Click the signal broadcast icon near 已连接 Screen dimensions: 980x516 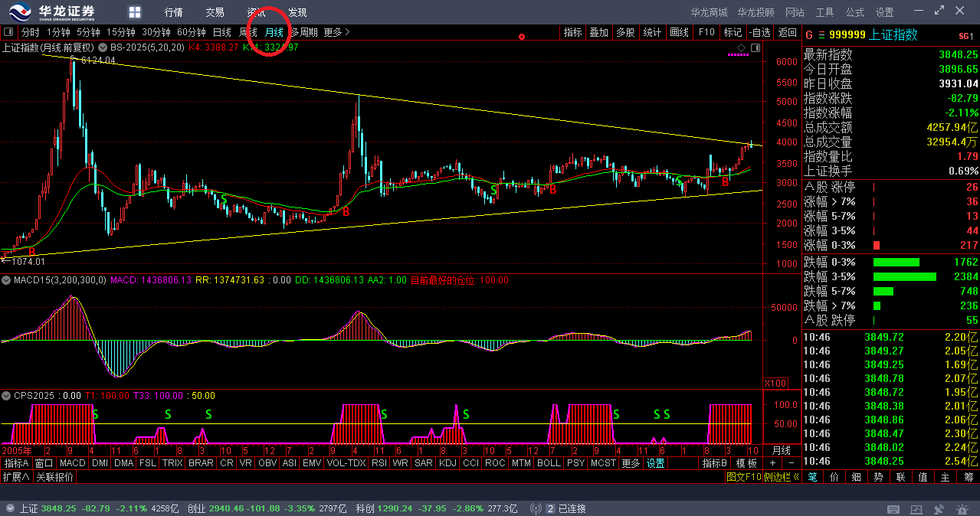(x=536, y=508)
